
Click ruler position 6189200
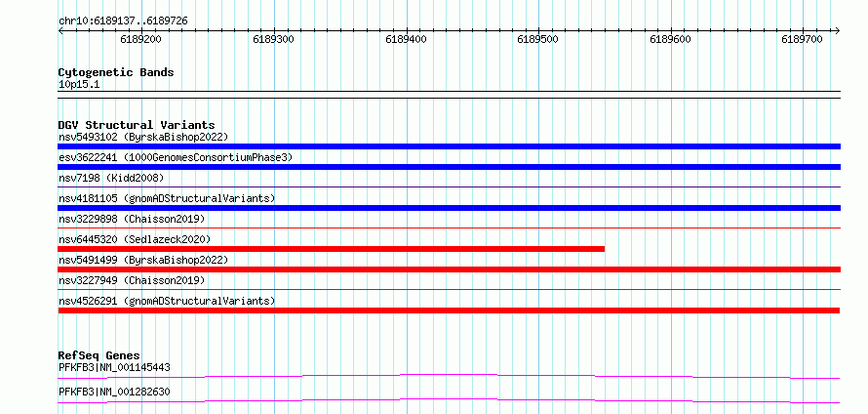[140, 40]
